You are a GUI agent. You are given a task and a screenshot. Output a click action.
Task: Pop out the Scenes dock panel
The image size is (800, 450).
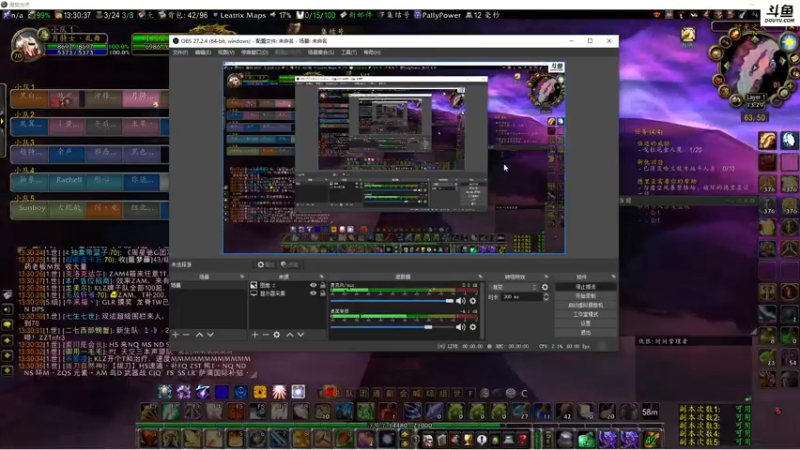tap(242, 277)
